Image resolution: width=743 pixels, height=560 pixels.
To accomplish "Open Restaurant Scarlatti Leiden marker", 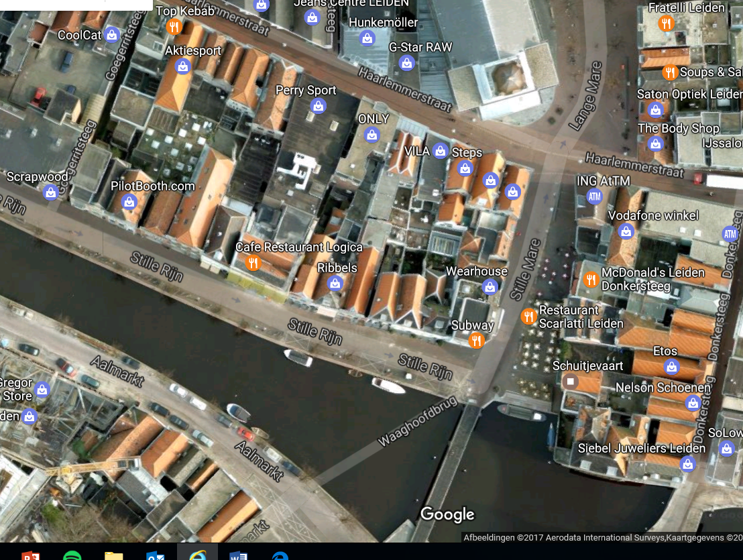I will coord(528,317).
